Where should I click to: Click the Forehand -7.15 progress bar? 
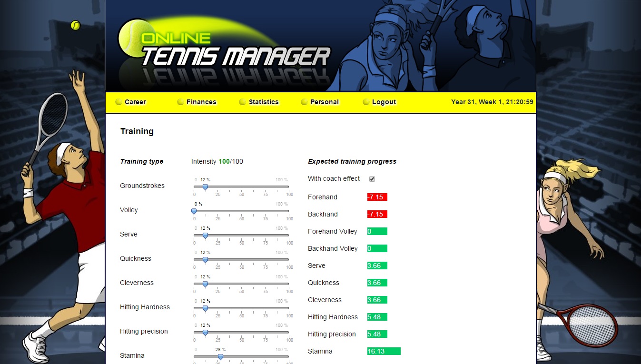point(377,197)
